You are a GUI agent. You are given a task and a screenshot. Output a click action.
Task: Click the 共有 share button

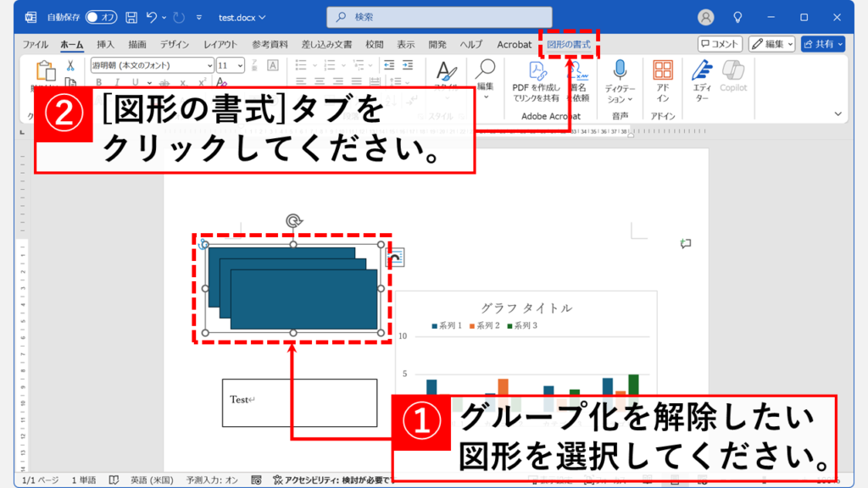822,44
